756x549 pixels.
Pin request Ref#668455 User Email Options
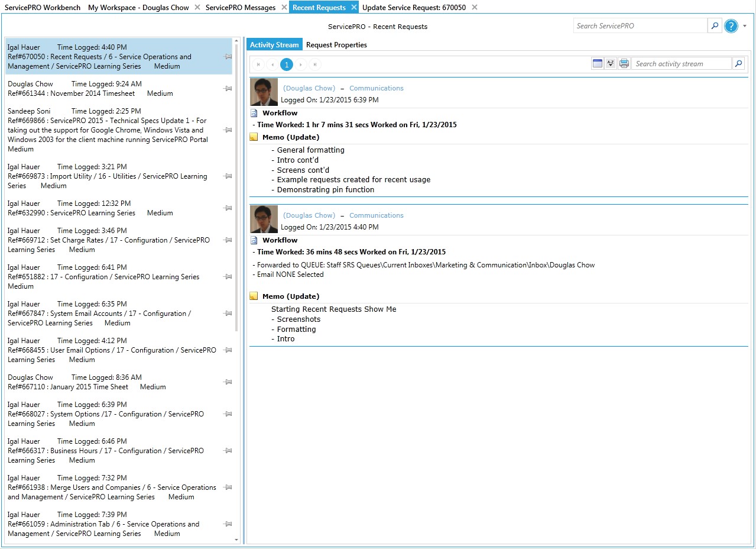(x=228, y=350)
